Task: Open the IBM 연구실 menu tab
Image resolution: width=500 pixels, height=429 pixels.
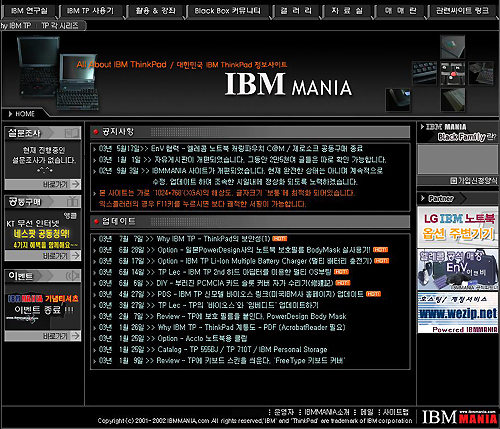Action: tap(29, 11)
